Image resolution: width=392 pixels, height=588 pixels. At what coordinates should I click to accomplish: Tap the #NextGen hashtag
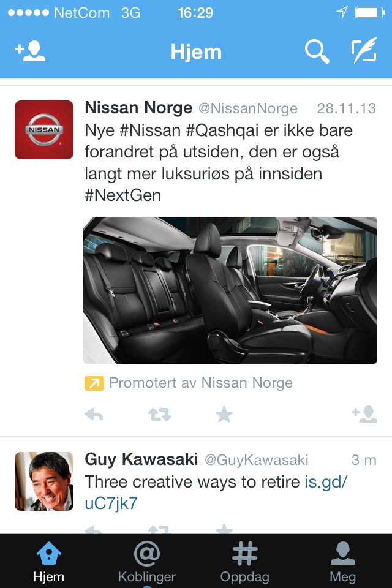click(x=123, y=195)
